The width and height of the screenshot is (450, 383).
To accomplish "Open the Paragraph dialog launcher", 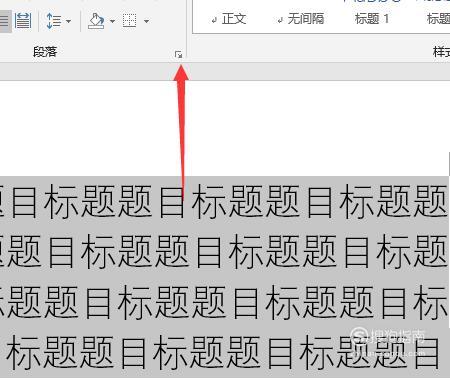I will [179, 54].
